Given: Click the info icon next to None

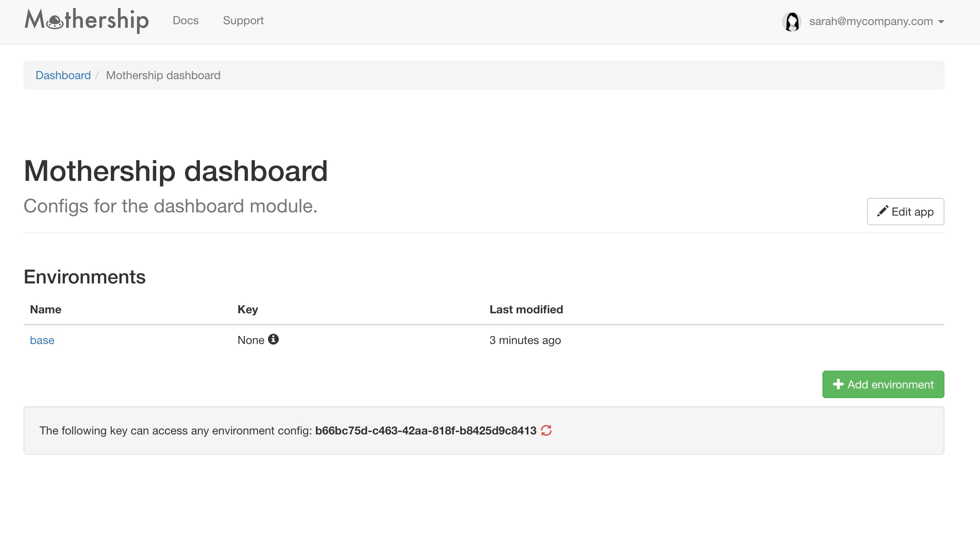Looking at the screenshot, I should coord(273,339).
